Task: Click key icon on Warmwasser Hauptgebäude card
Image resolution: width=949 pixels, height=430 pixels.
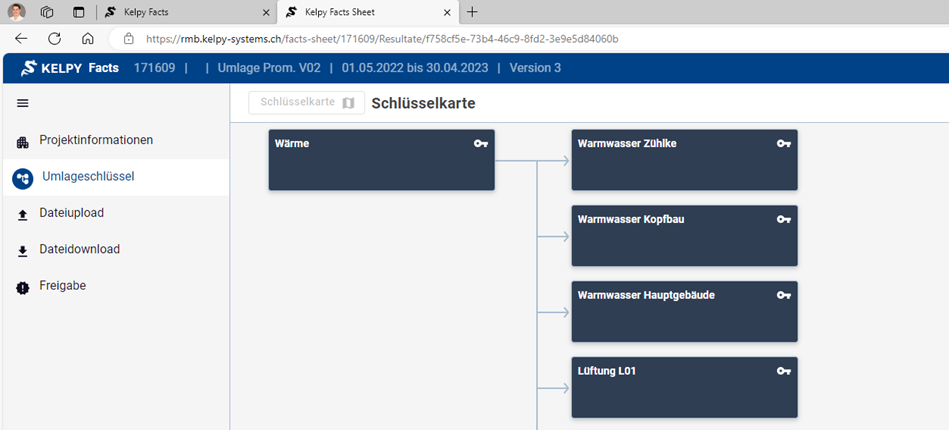Action: [784, 296]
